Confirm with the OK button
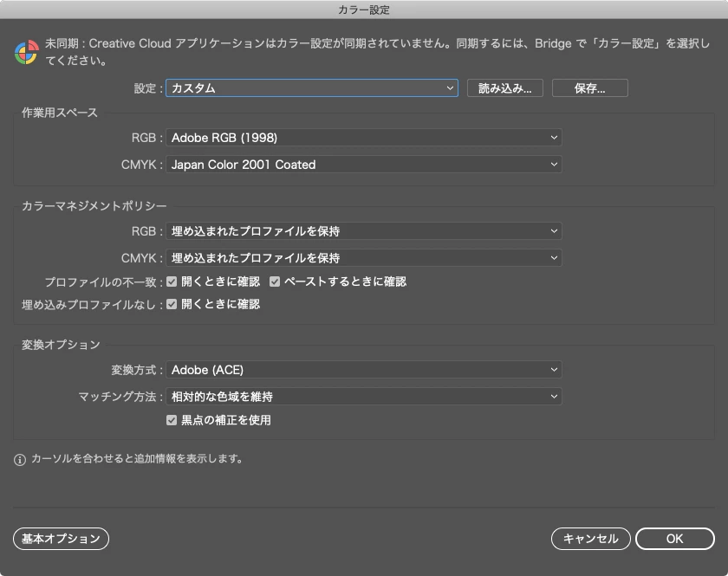The image size is (728, 576). pyautogui.click(x=674, y=539)
